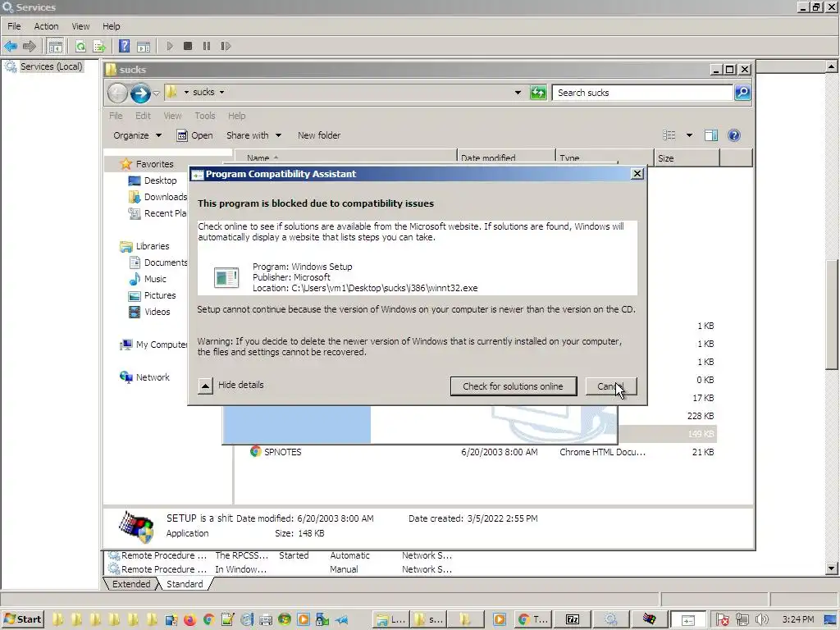Click the Restart Service icon
Image resolution: width=840 pixels, height=630 pixels.
(226, 46)
